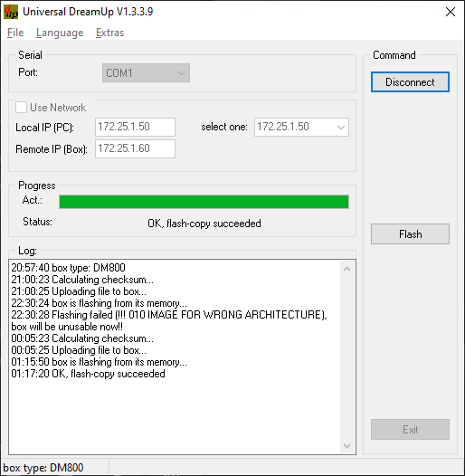Click the log scrollbar down arrow
The width and height of the screenshot is (465, 476).
point(346,445)
